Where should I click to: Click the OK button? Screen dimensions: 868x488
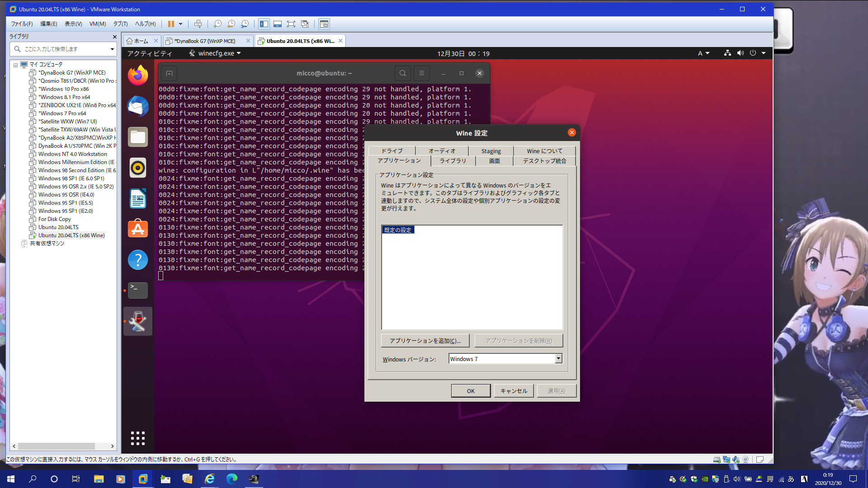pos(471,391)
